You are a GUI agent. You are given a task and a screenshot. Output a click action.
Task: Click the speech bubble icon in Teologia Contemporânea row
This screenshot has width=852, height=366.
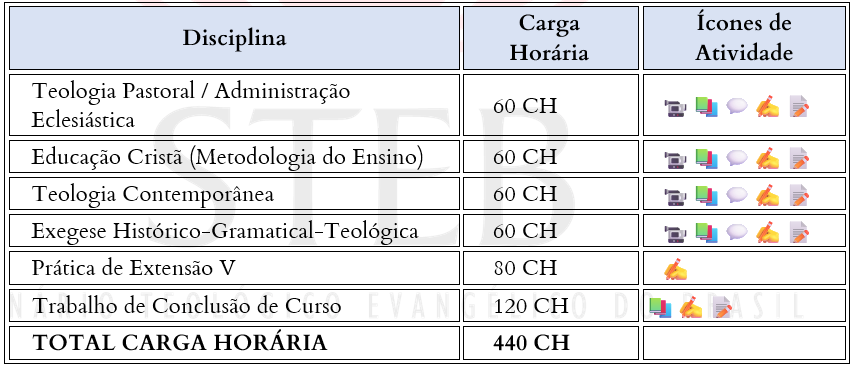(737, 195)
